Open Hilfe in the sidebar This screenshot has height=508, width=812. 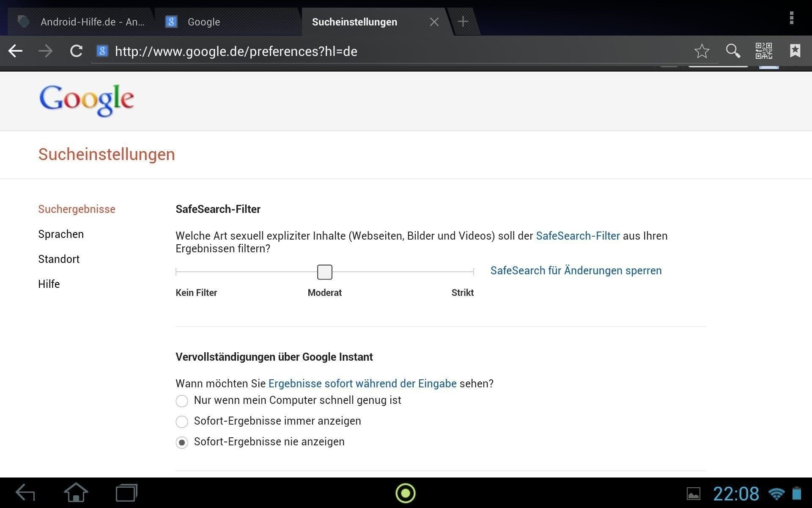(x=49, y=284)
